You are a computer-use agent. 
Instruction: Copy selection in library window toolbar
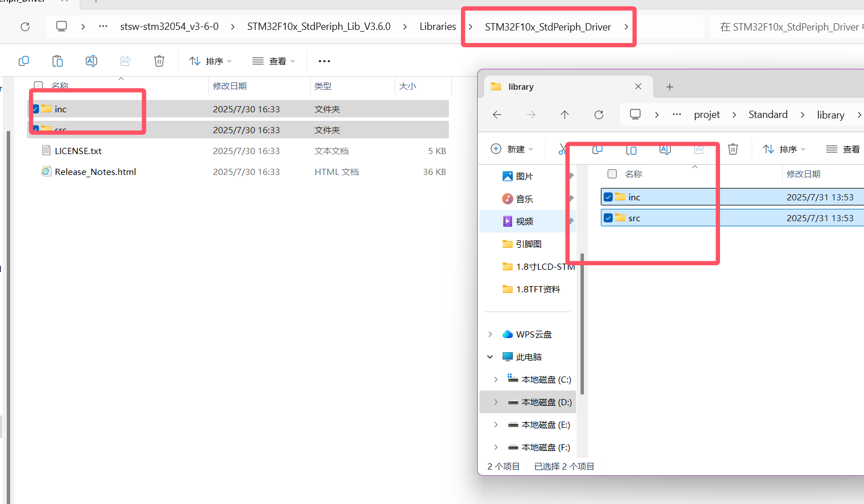(597, 149)
